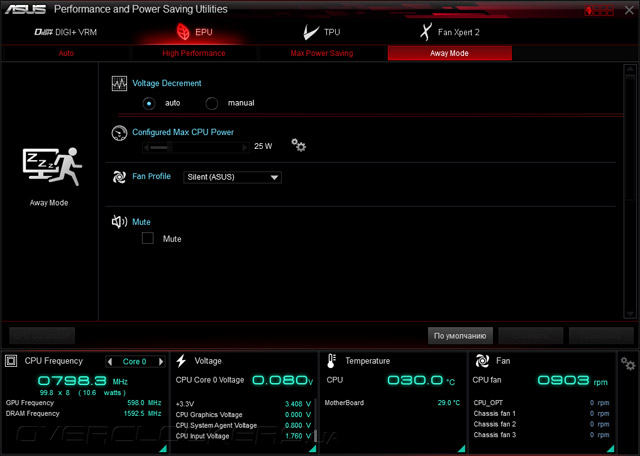Viewport: 640px width, 456px height.
Task: Click the Chassis fan 2 row
Action: click(541, 424)
